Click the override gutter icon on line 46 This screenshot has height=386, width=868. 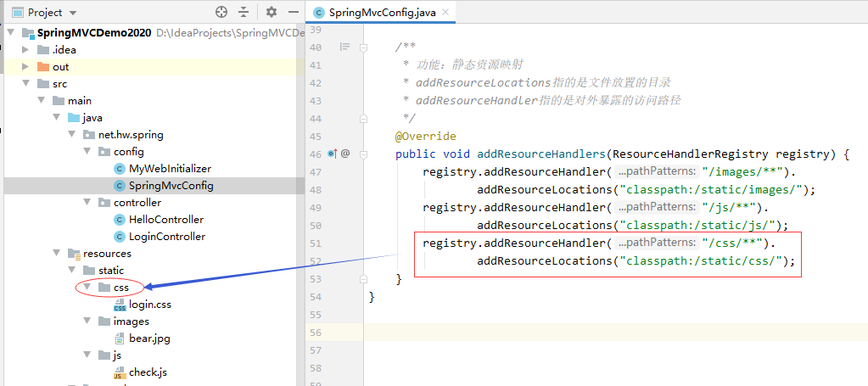tap(332, 154)
